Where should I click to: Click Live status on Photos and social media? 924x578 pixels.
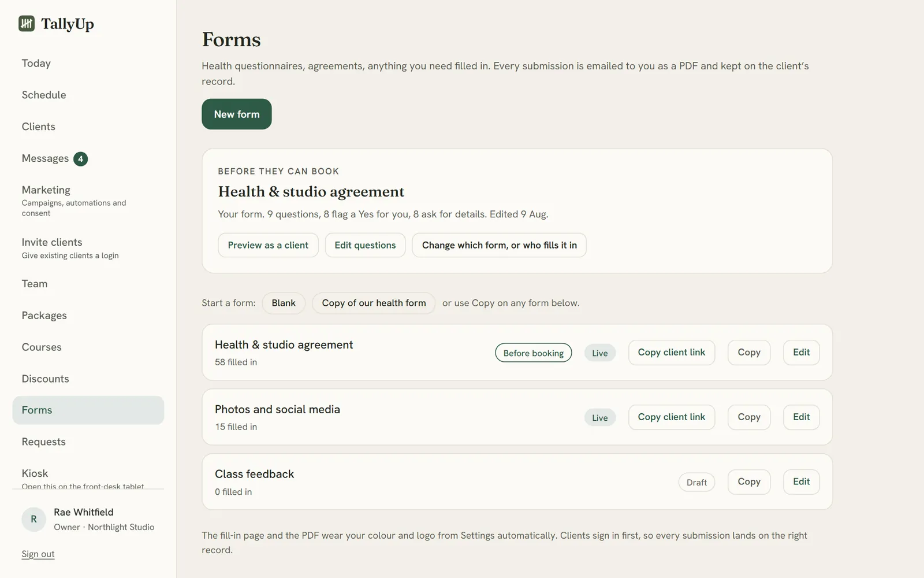click(600, 418)
